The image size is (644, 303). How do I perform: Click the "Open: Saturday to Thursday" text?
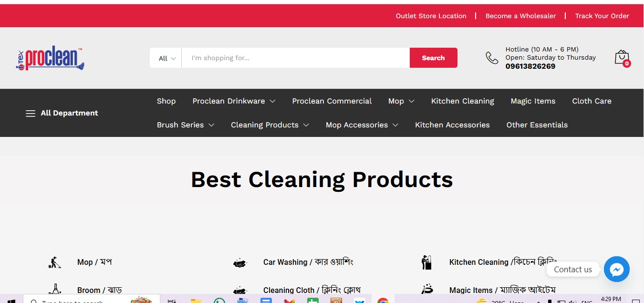[551, 57]
